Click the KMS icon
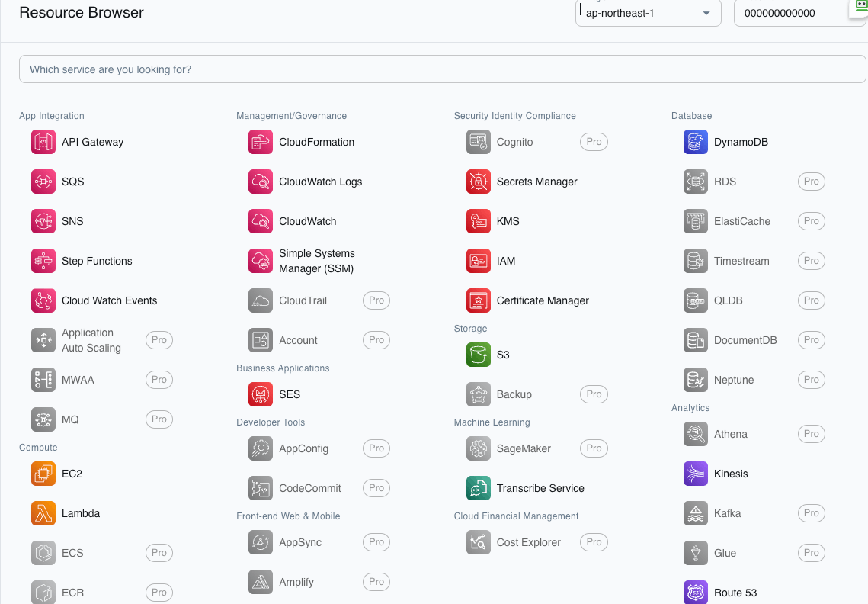 coord(479,221)
